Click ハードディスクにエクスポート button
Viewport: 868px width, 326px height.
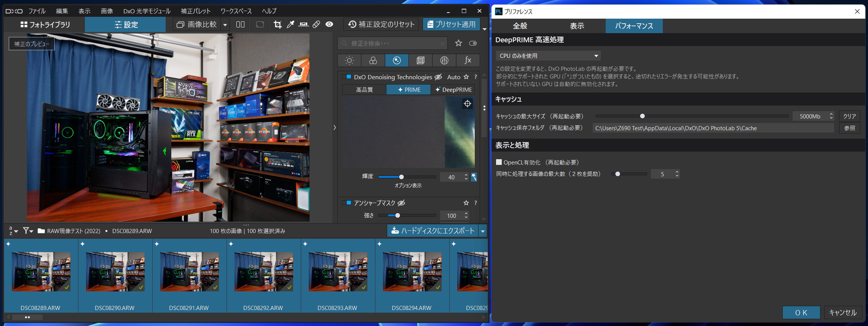433,231
